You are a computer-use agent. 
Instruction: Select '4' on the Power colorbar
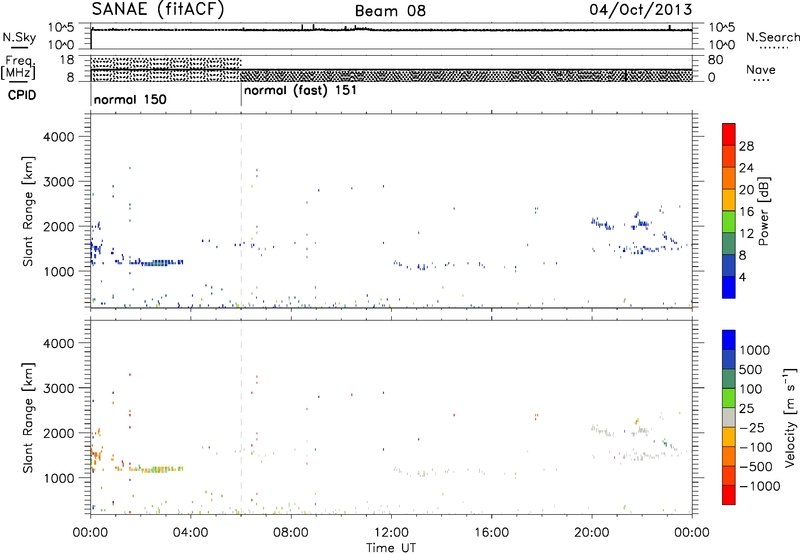[x=742, y=277]
